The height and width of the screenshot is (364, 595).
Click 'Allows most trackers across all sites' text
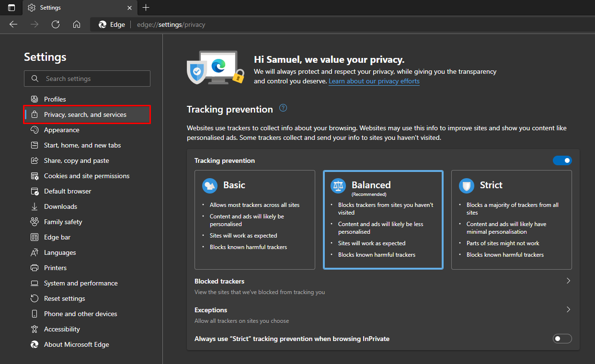[x=255, y=205]
